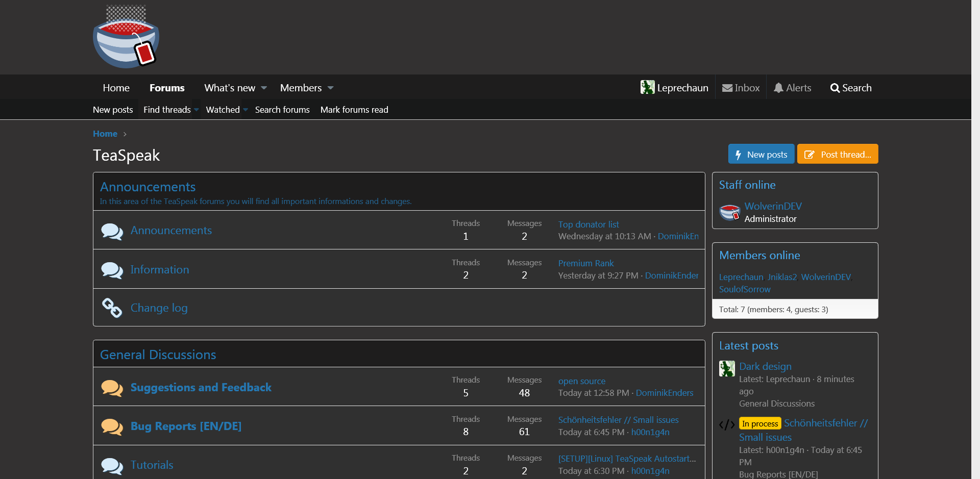
Task: Open the Premium Rank thread
Action: pos(586,263)
